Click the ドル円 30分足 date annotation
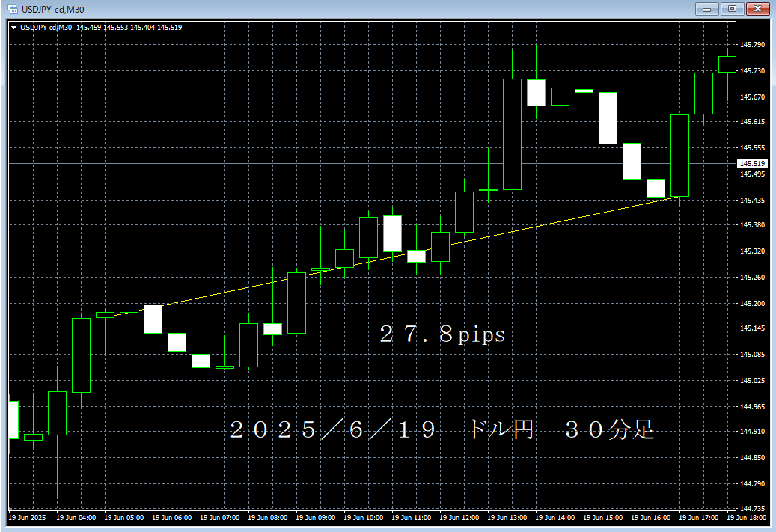This screenshot has width=776, height=532. coord(443,430)
